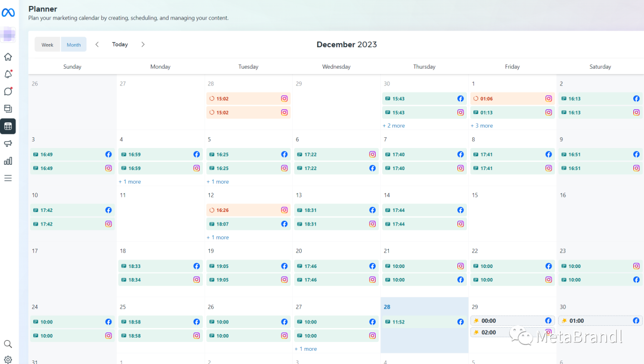Open 10:00 Facebook post on December 24

coord(73,322)
